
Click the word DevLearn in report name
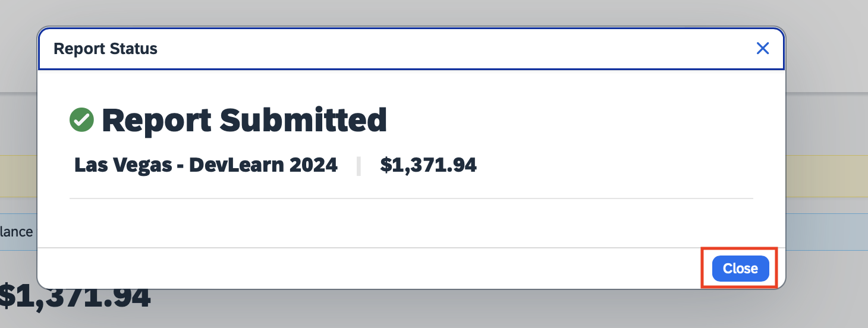[237, 165]
